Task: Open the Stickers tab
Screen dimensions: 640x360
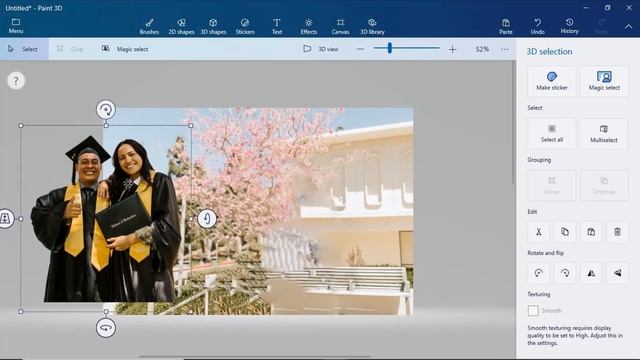Action: (x=245, y=26)
